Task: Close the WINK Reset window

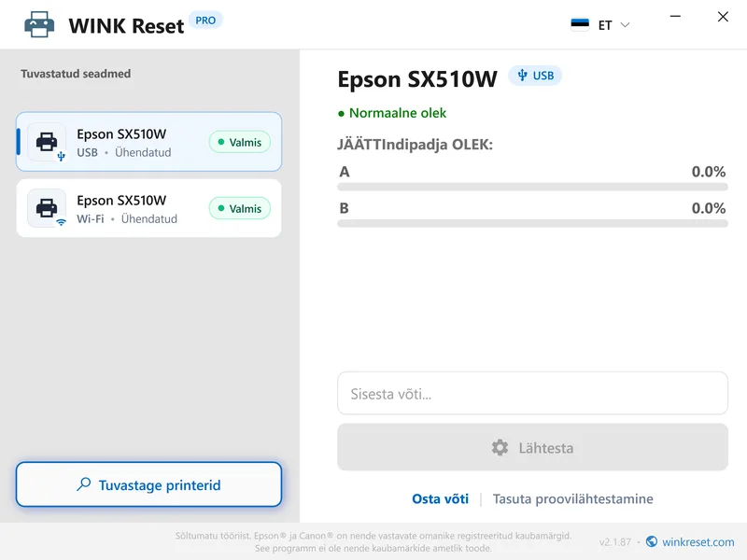Action: point(723,17)
